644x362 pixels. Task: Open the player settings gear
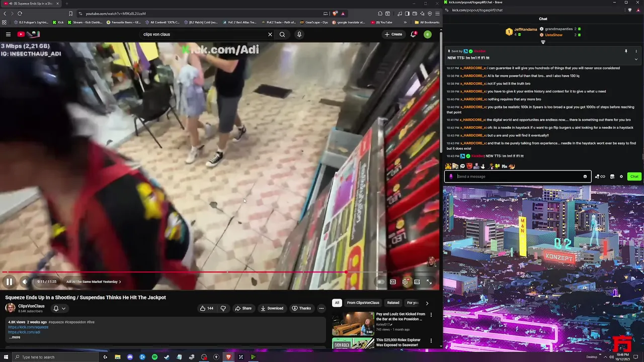pyautogui.click(x=405, y=282)
